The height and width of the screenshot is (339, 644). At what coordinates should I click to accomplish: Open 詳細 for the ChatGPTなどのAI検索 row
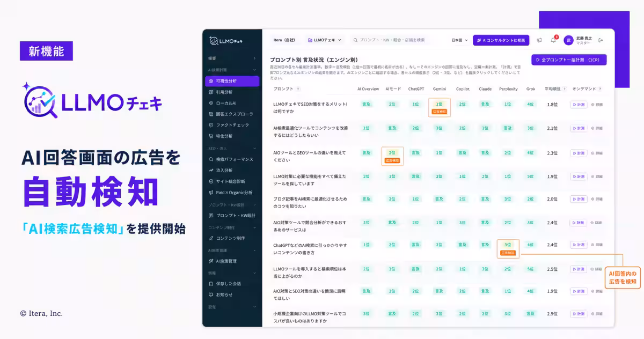pyautogui.click(x=597, y=245)
